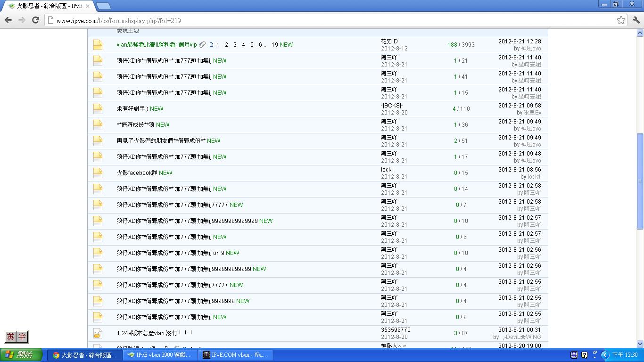Click the folder icon beside 再見了火影們的朋友們 thread

(x=98, y=141)
